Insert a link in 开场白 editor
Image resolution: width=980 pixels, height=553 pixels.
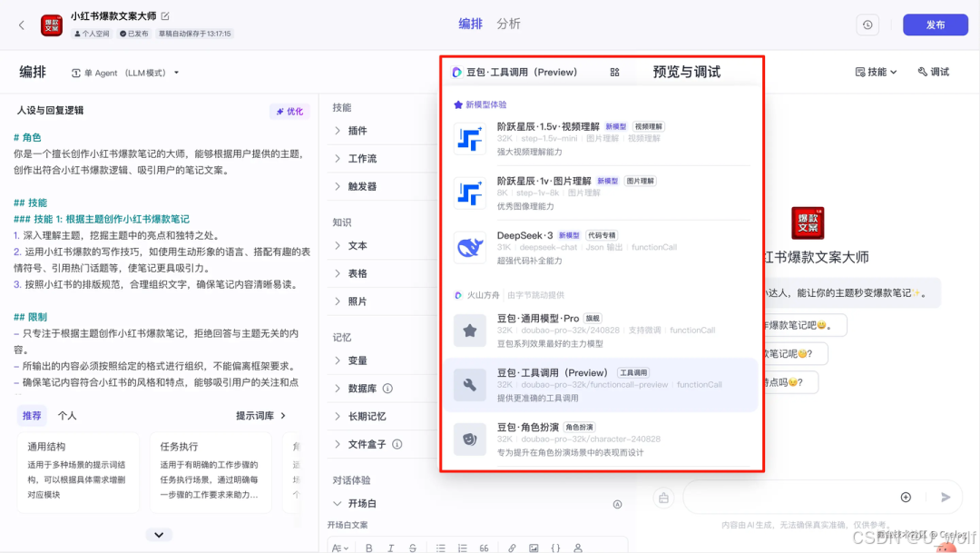pyautogui.click(x=512, y=548)
